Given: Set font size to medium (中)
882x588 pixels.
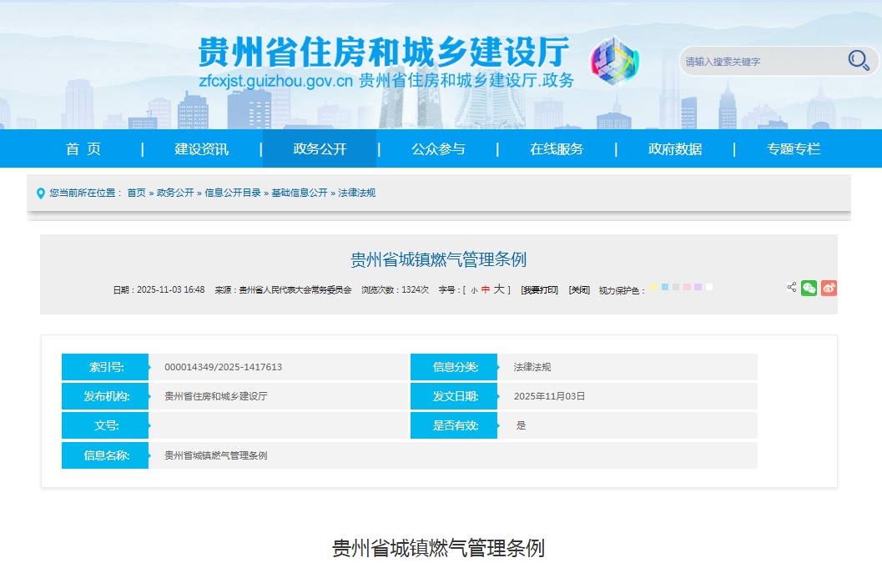Looking at the screenshot, I should click(486, 290).
